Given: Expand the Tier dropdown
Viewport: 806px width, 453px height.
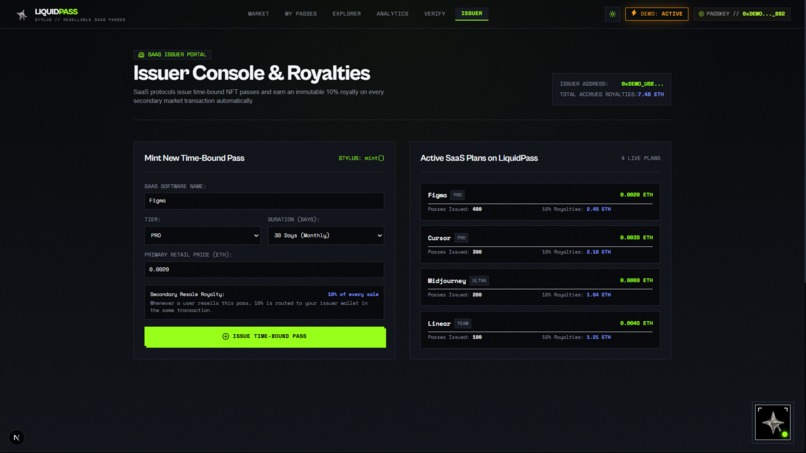Looking at the screenshot, I should pyautogui.click(x=203, y=235).
